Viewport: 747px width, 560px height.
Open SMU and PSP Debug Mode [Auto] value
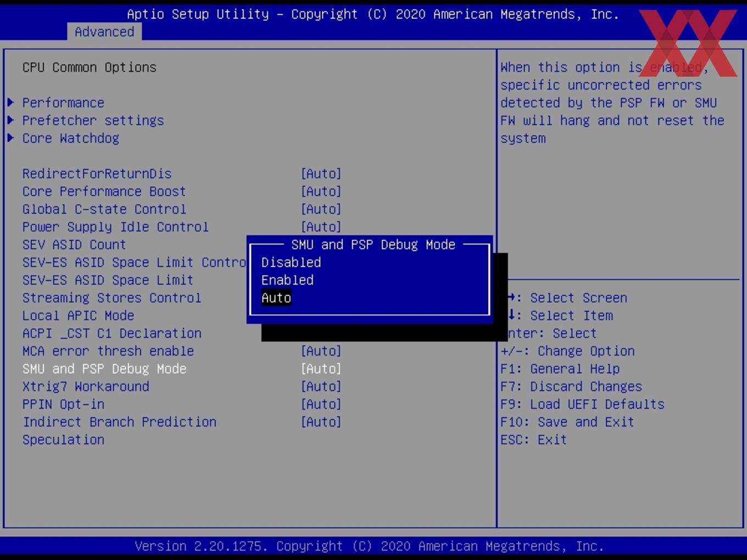tap(321, 369)
